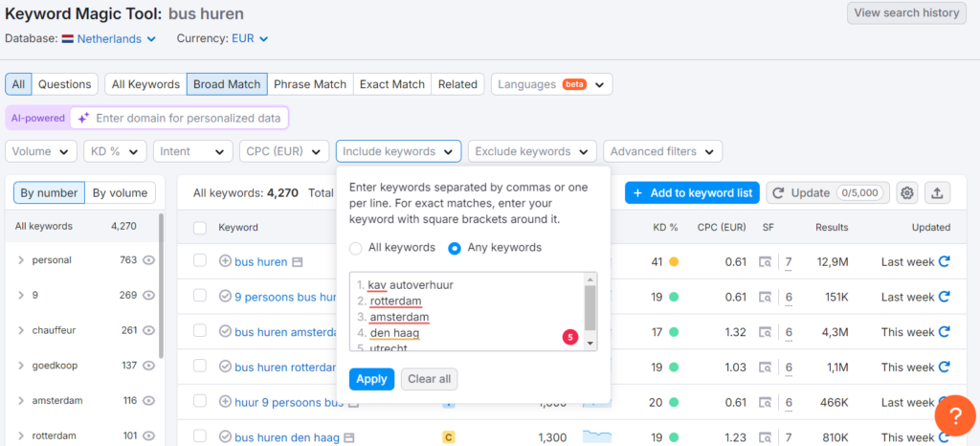Tick the select-all checkbox in Keyword header

pyautogui.click(x=200, y=228)
